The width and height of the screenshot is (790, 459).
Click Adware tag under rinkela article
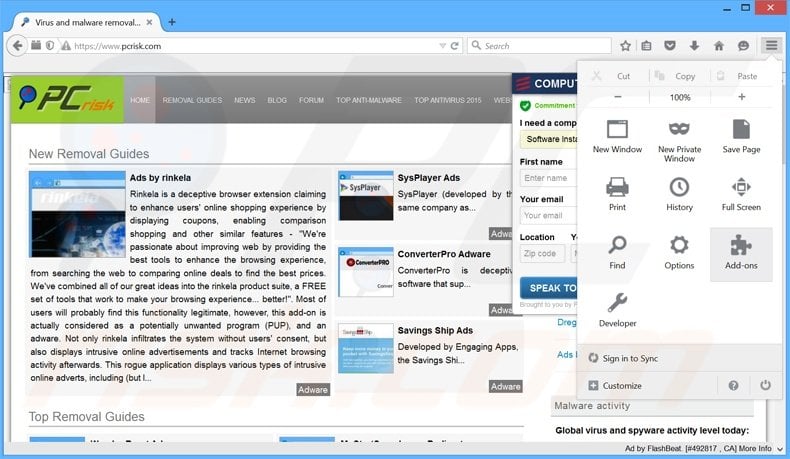click(313, 389)
